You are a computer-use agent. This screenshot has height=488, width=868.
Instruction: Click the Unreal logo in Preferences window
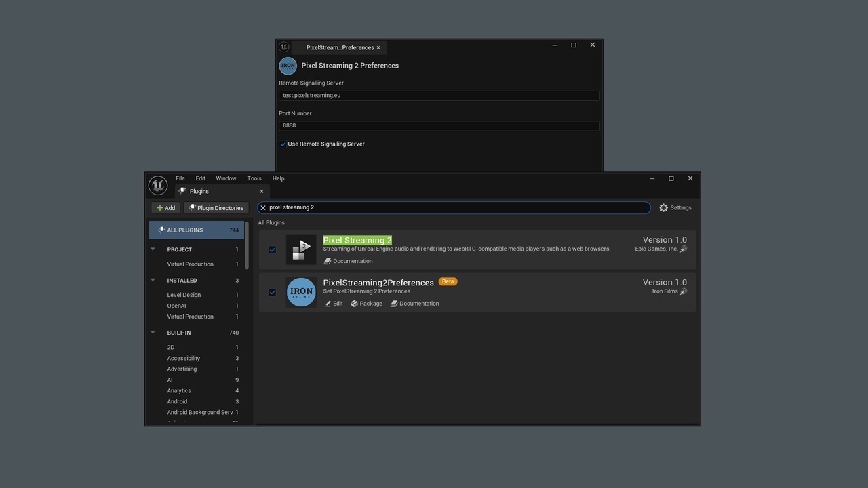pyautogui.click(x=284, y=47)
